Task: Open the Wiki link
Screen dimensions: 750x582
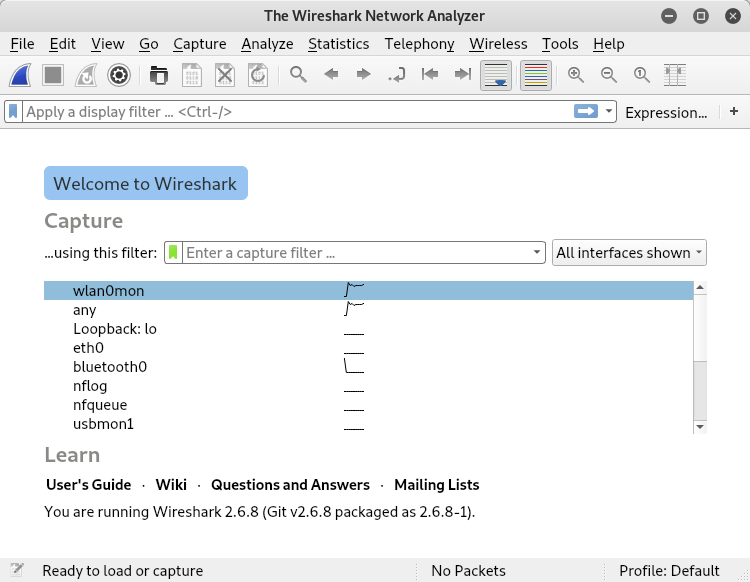Action: [x=171, y=485]
